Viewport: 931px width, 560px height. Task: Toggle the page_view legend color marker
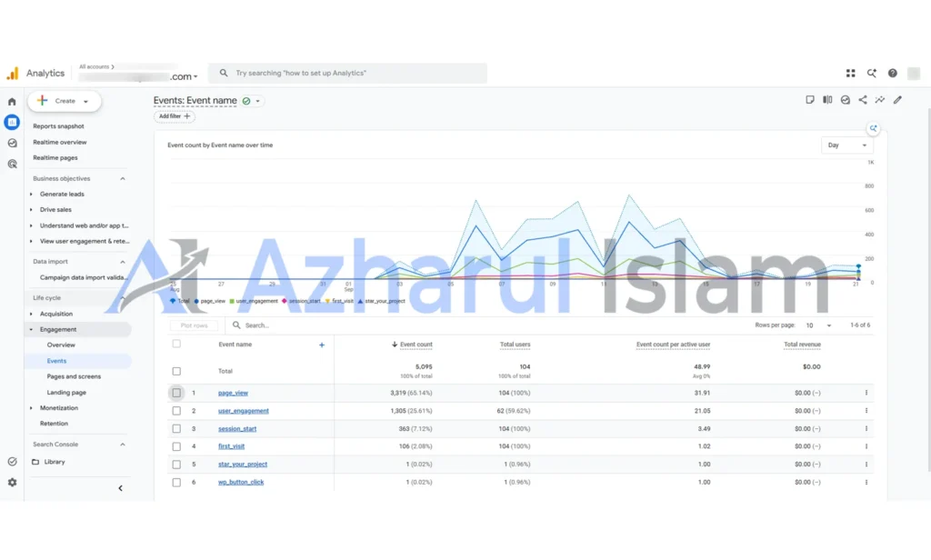pos(196,301)
